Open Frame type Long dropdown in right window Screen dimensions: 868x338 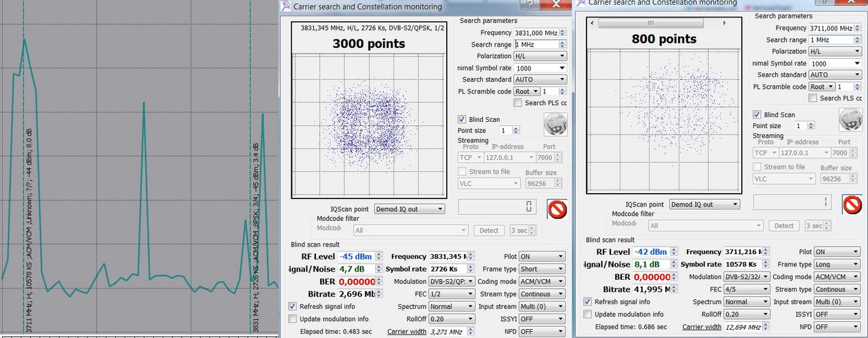[x=837, y=264]
